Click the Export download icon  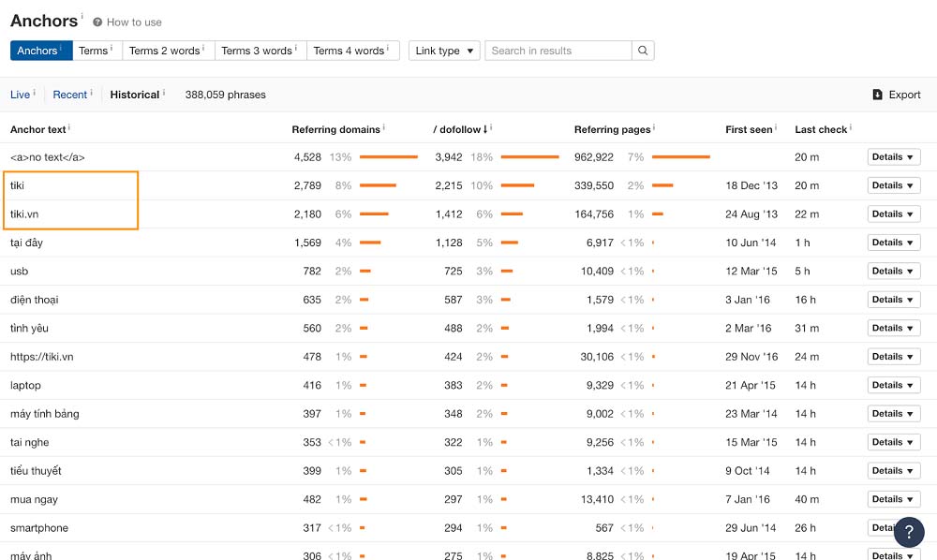(x=877, y=95)
